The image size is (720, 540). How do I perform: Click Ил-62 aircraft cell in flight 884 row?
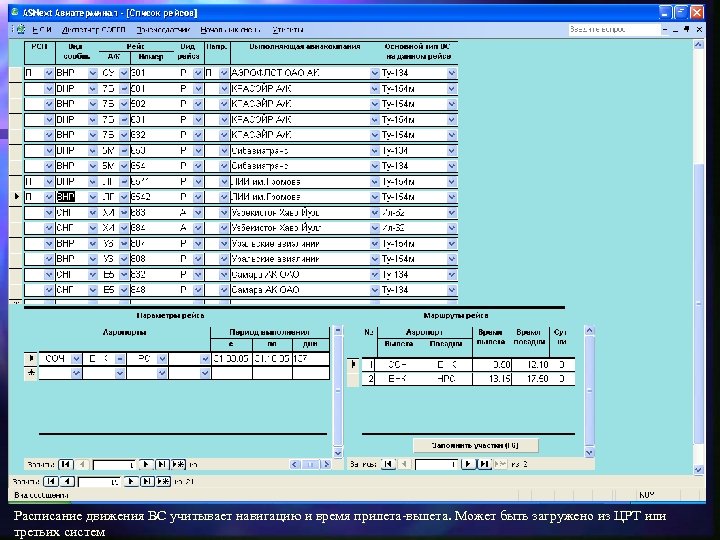coord(413,228)
